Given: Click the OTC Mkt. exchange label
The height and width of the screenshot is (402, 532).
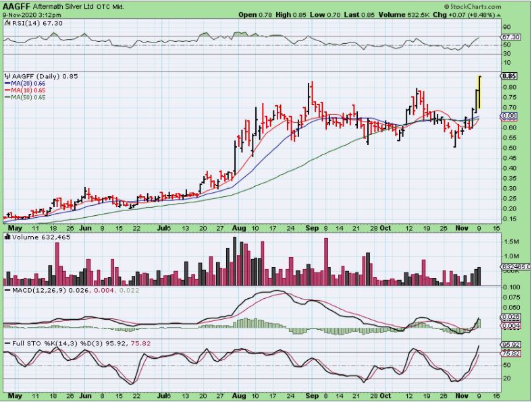Looking at the screenshot, I should pos(110,7).
